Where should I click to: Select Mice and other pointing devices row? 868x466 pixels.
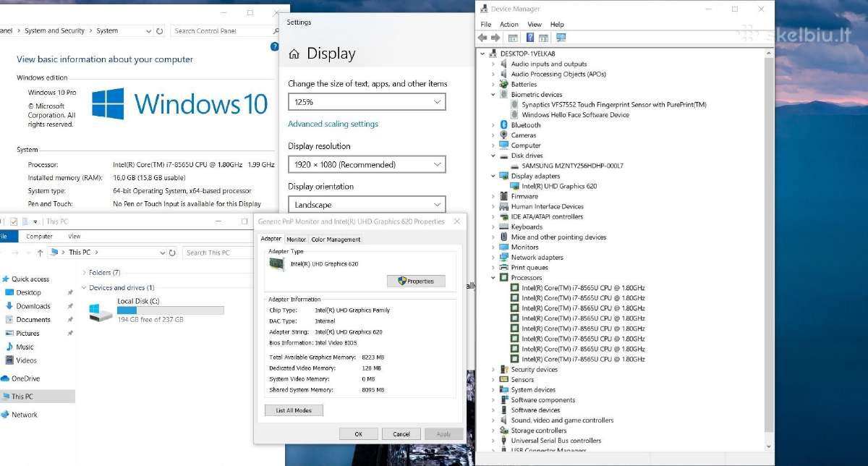pyautogui.click(x=558, y=237)
